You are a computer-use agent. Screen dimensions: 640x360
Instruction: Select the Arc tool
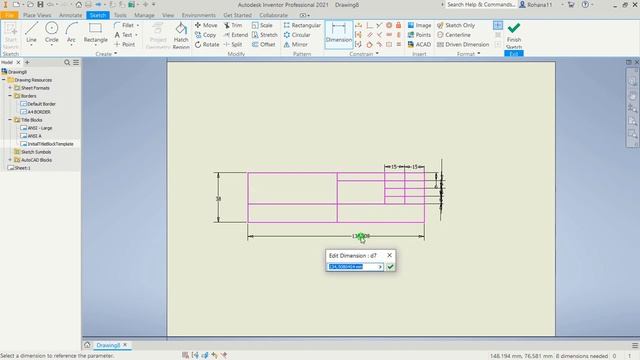tap(71, 33)
